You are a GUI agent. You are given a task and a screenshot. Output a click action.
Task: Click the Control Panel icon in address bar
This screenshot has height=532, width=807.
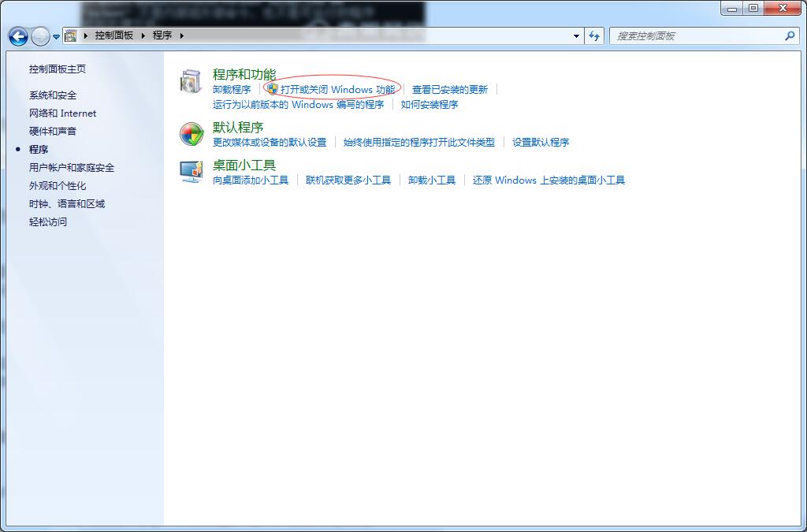tap(71, 35)
